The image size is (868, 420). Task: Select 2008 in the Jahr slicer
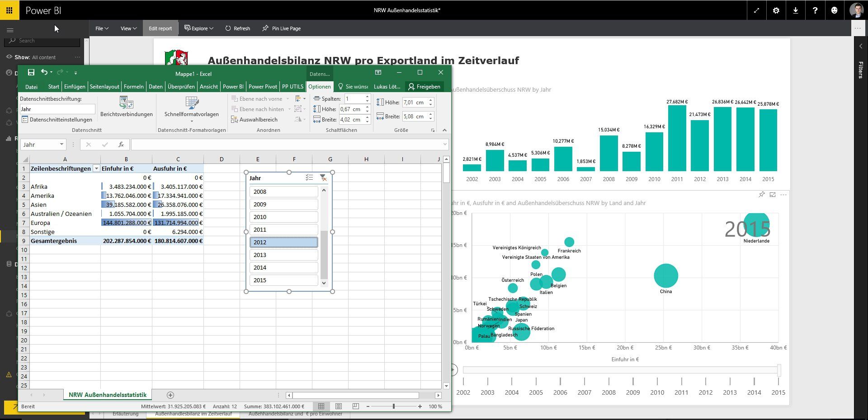click(x=283, y=191)
